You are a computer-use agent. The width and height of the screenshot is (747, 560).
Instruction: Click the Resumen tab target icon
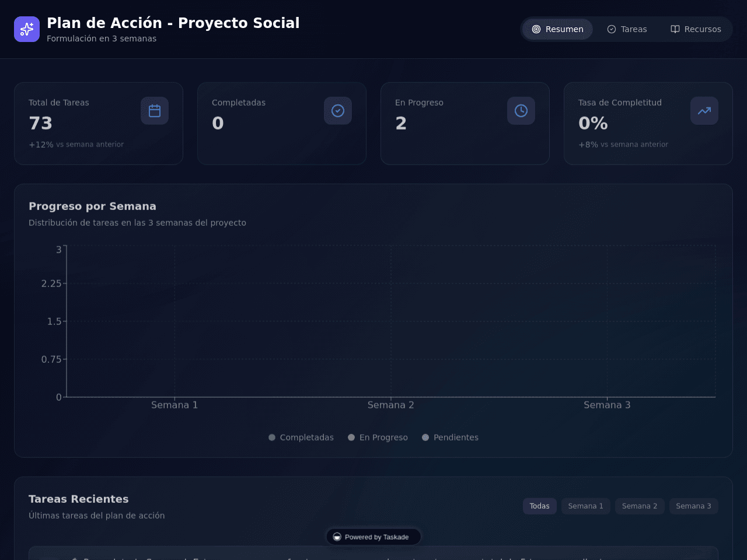click(x=536, y=29)
